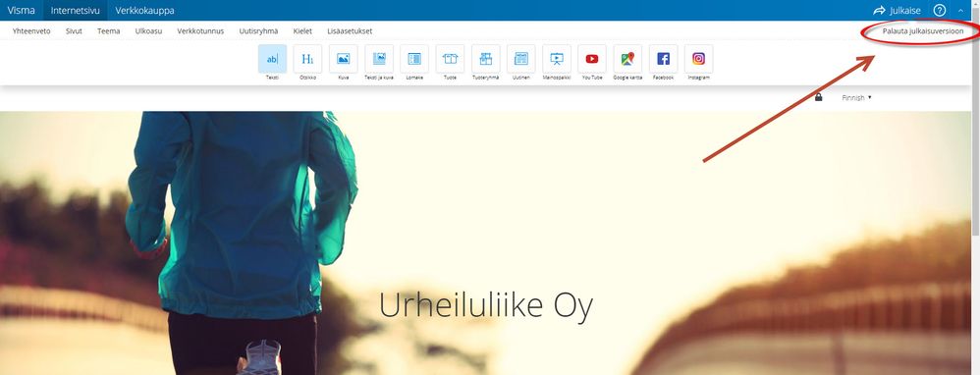Viewport: 980px width, 375px height.
Task: Insert a Kuva image block
Action: (x=343, y=59)
